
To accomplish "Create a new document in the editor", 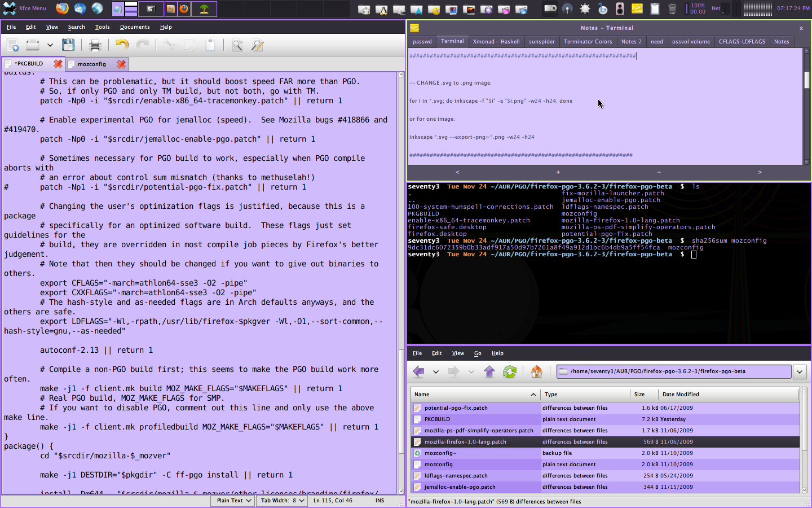I will click(12, 45).
